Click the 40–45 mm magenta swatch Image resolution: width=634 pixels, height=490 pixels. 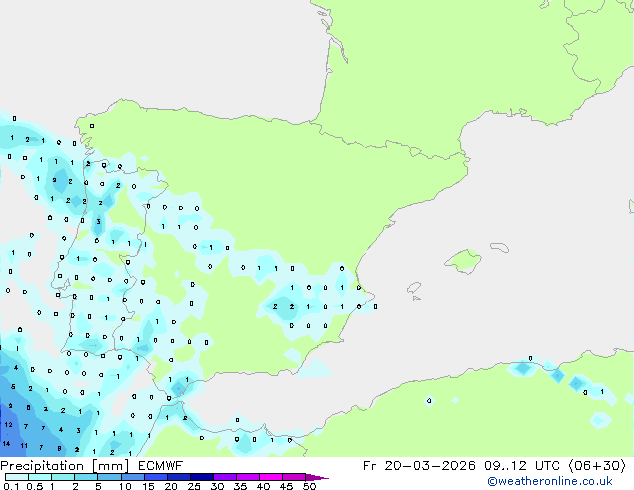point(271,477)
